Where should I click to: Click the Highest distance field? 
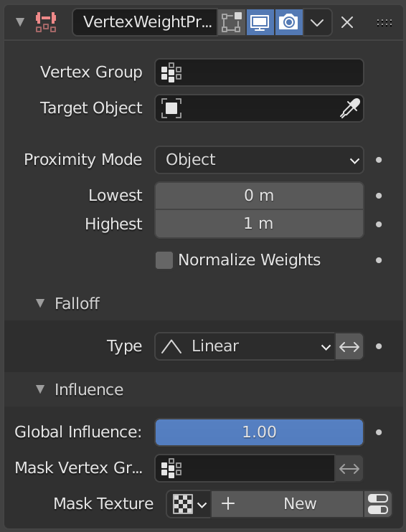click(x=260, y=224)
